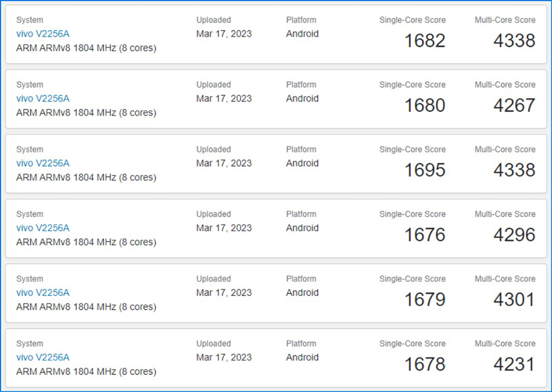This screenshot has height=392, width=552.
Task: Click the single-core score 1676
Action: point(425,235)
